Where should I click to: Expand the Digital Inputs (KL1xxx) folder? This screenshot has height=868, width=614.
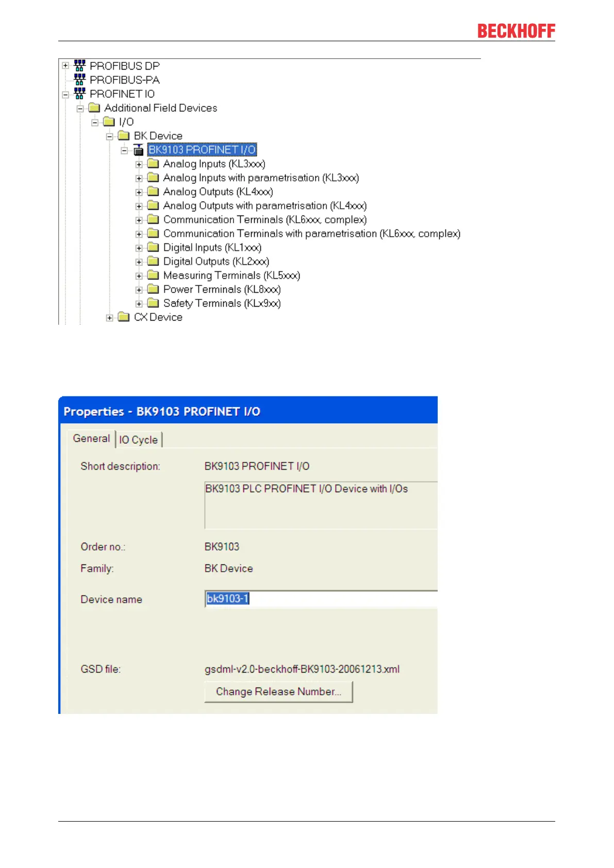pos(139,248)
